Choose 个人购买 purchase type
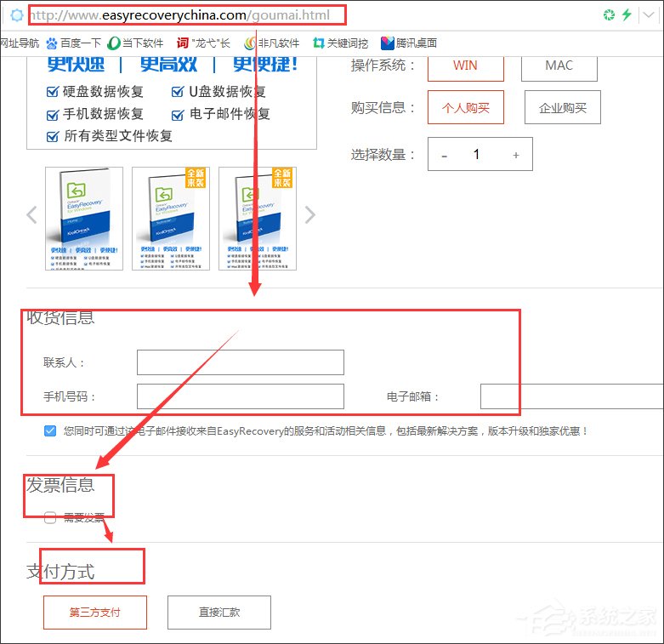 pyautogui.click(x=465, y=107)
